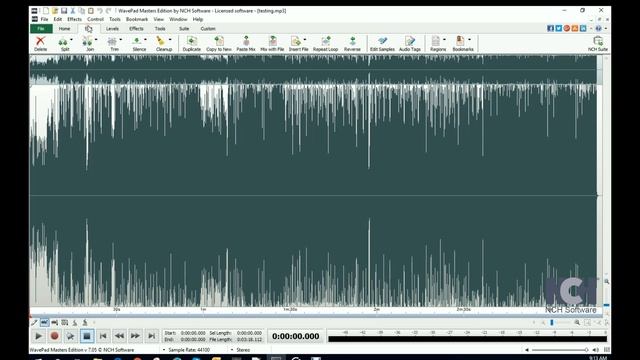
Task: Click the cut scissors icon in title bar
Action: (x=73, y=11)
